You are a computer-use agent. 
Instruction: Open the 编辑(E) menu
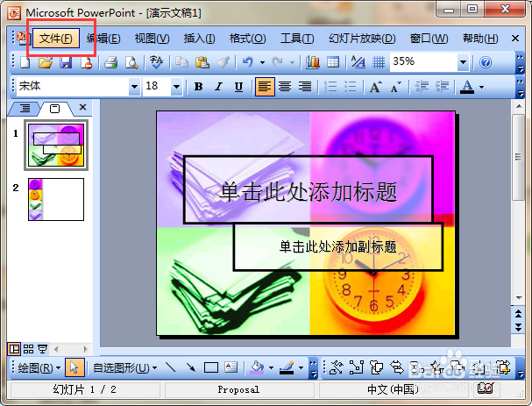[x=103, y=39]
